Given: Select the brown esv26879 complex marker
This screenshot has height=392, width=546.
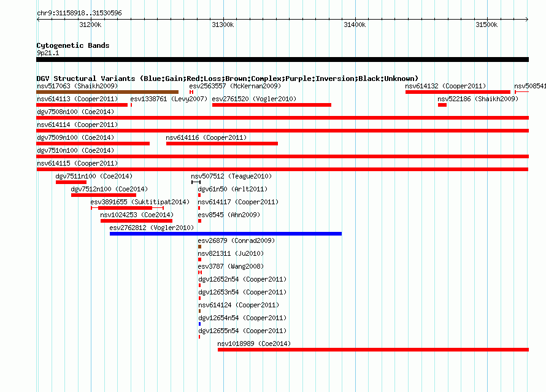Looking at the screenshot, I should pos(199,247).
